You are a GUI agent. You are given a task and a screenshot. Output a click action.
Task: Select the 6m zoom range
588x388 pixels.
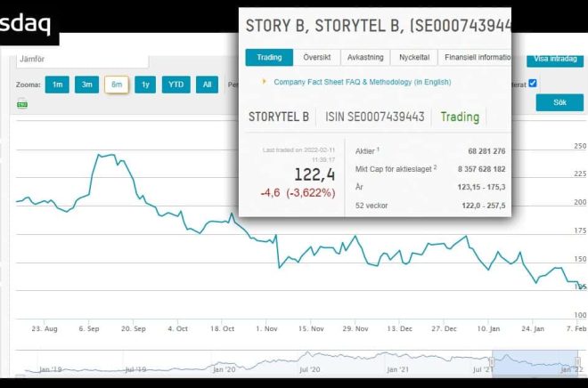pyautogui.click(x=117, y=85)
